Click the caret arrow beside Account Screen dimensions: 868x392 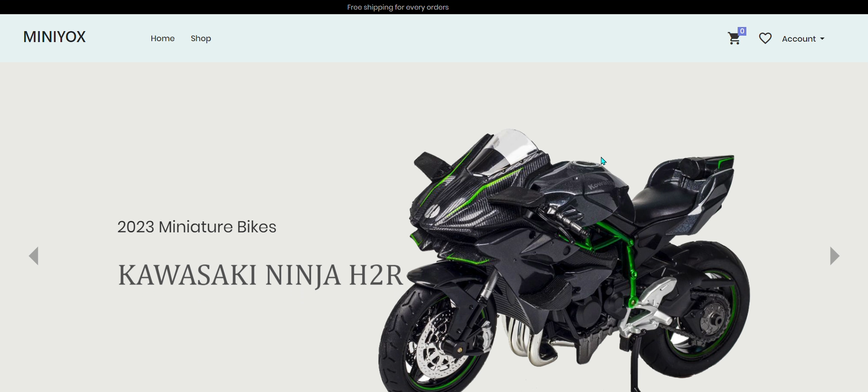822,39
